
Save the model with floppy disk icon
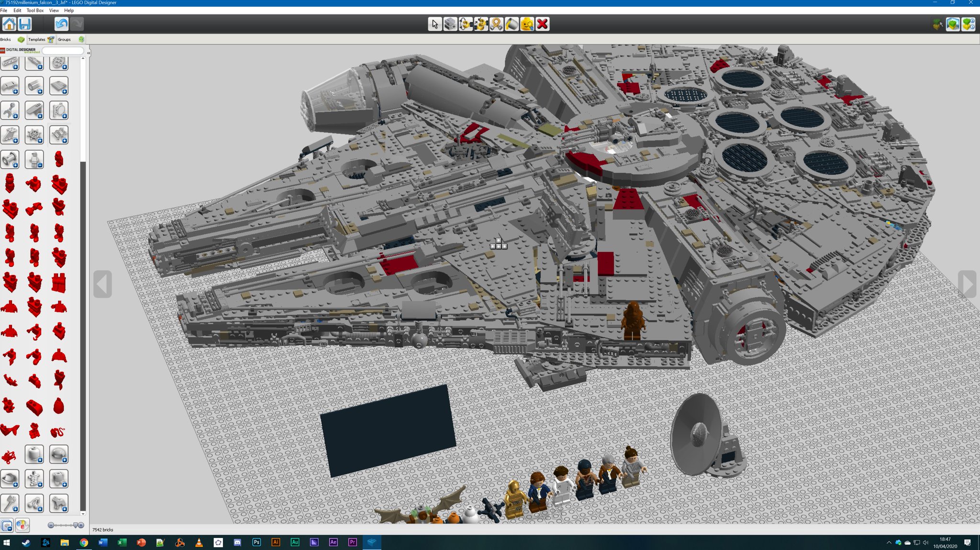25,24
